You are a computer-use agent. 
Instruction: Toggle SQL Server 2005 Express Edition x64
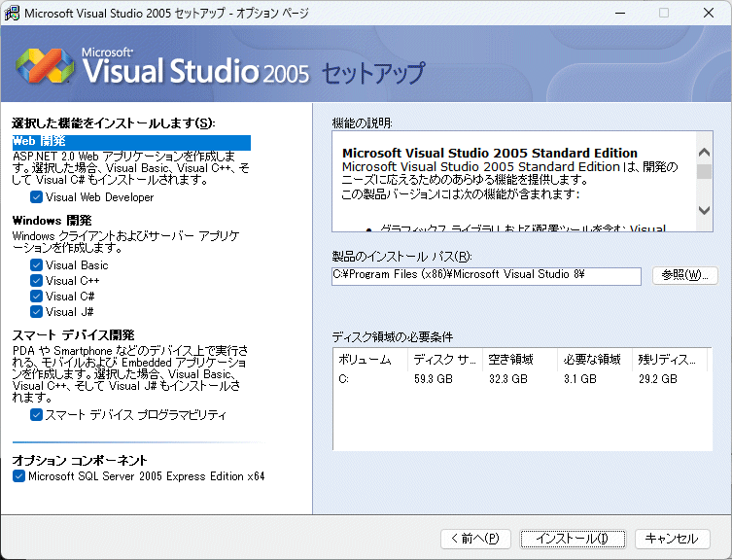point(18,476)
